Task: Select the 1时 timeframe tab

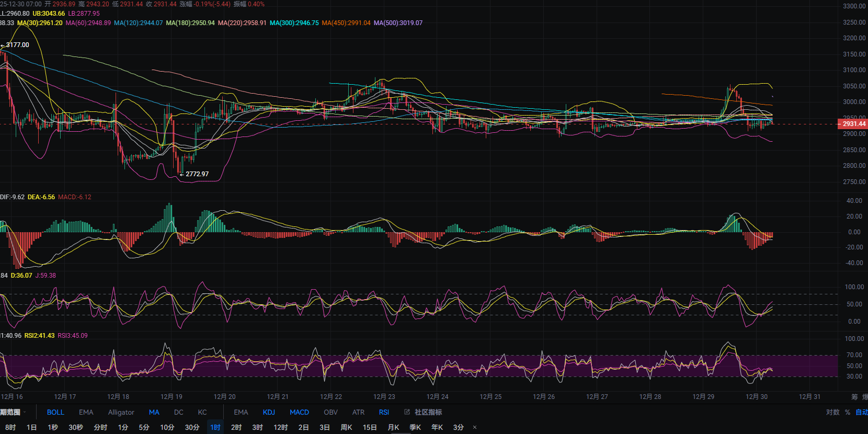Action: 215,427
